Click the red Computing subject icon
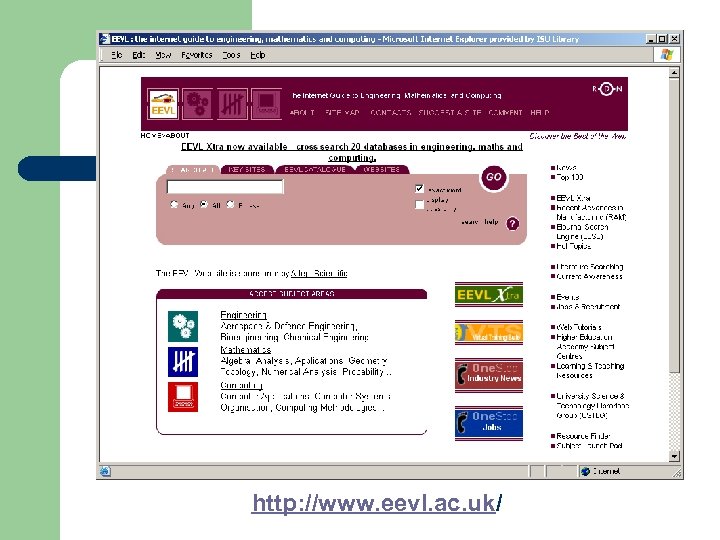The image size is (720, 540). (x=183, y=397)
